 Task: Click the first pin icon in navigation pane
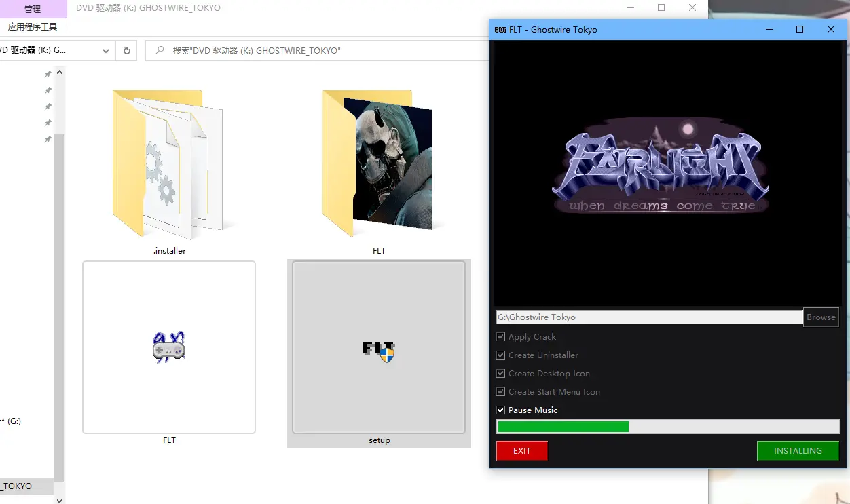point(48,74)
